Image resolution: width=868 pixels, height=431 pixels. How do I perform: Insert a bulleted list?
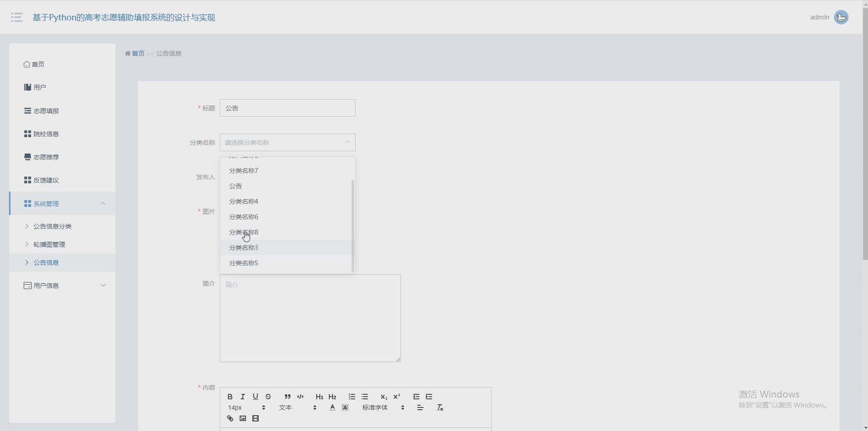point(365,397)
